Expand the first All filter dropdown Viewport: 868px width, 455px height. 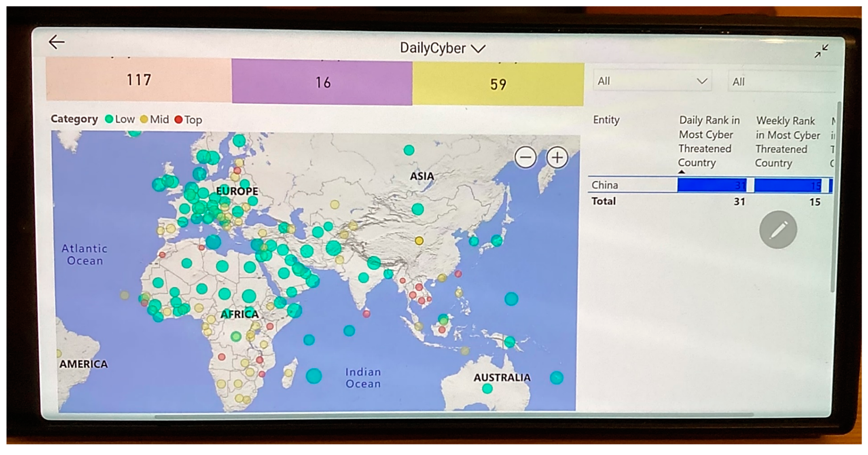click(652, 81)
